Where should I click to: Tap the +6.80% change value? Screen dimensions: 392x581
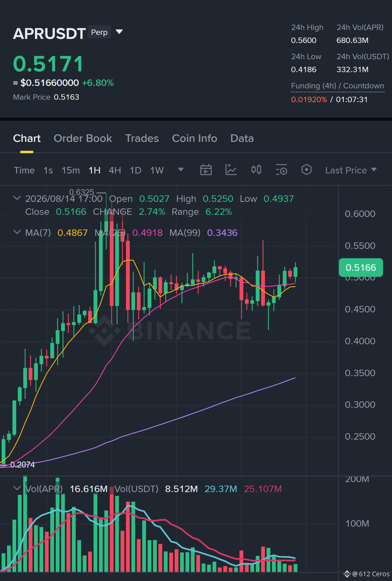point(98,83)
